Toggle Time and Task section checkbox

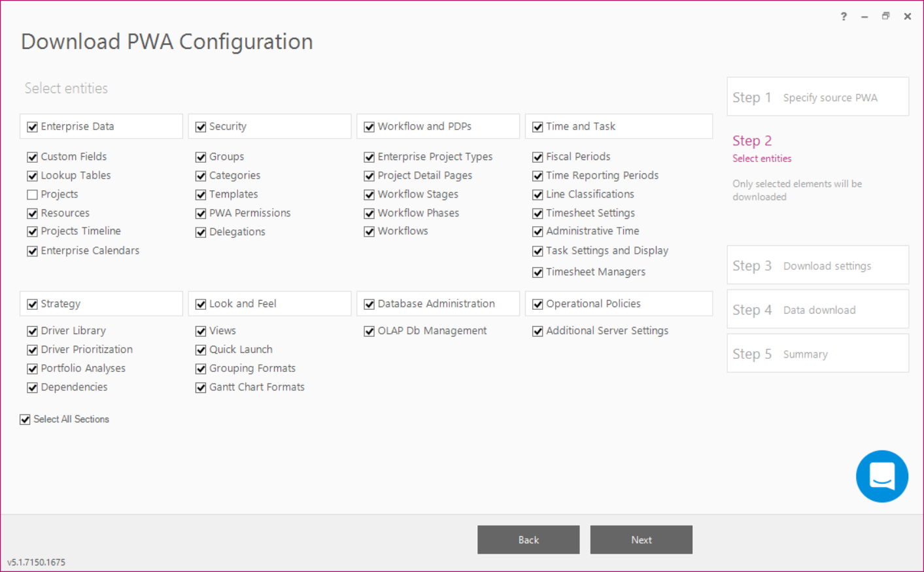click(538, 127)
